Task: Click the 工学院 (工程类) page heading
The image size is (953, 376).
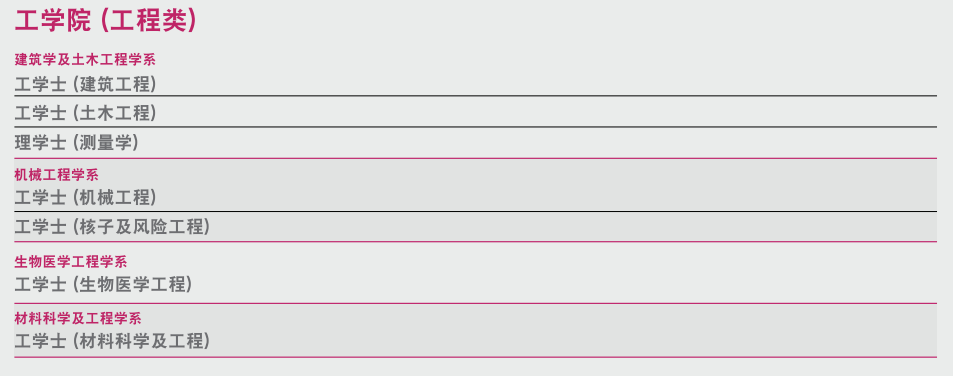Action: coord(106,21)
